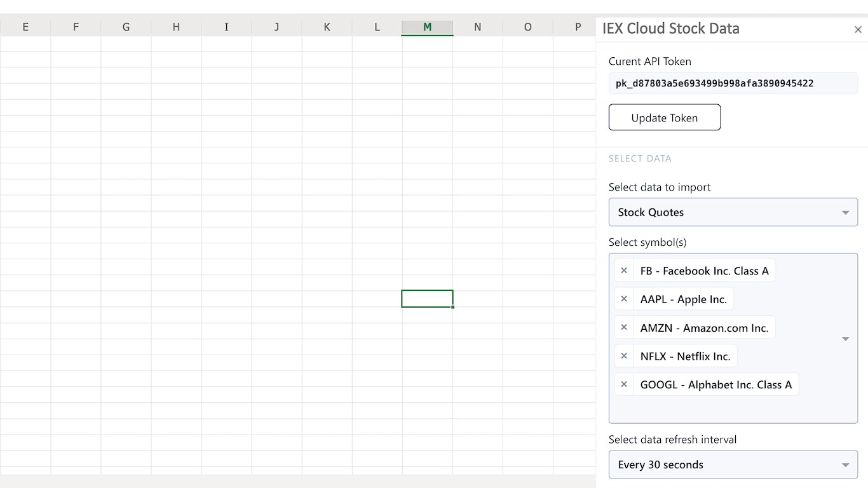Click the API token field
868x488 pixels.
pyautogui.click(x=733, y=83)
